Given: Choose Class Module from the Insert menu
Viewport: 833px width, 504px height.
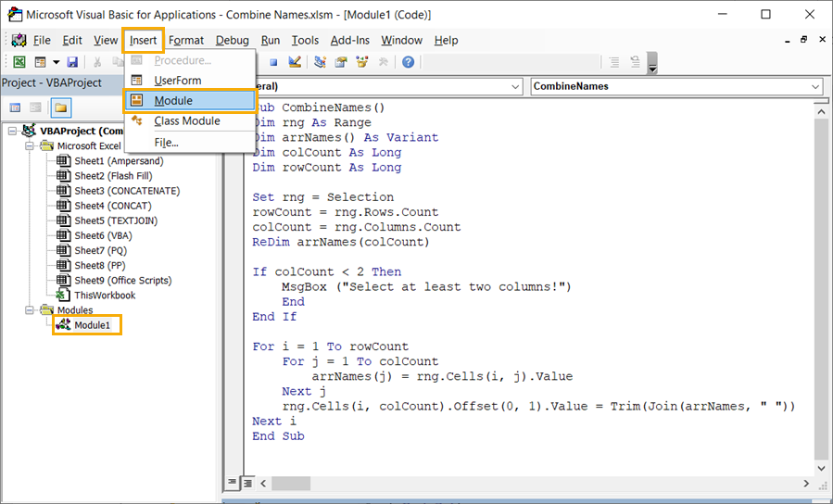Looking at the screenshot, I should coord(190,121).
